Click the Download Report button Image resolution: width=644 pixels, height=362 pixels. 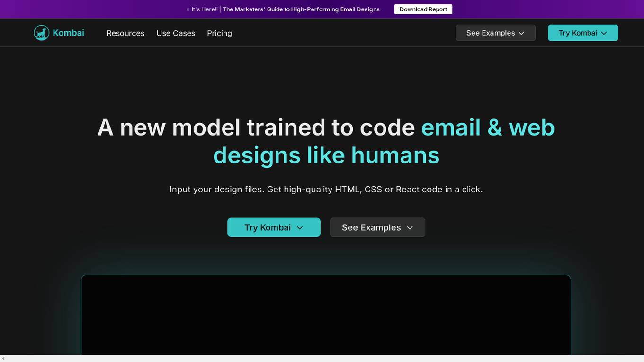423,9
